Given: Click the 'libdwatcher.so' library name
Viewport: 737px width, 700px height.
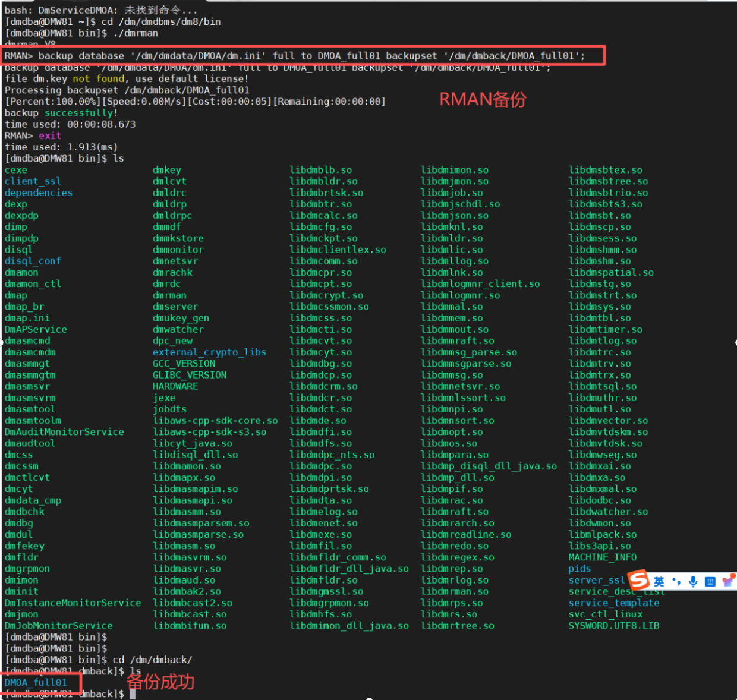Looking at the screenshot, I should (608, 512).
